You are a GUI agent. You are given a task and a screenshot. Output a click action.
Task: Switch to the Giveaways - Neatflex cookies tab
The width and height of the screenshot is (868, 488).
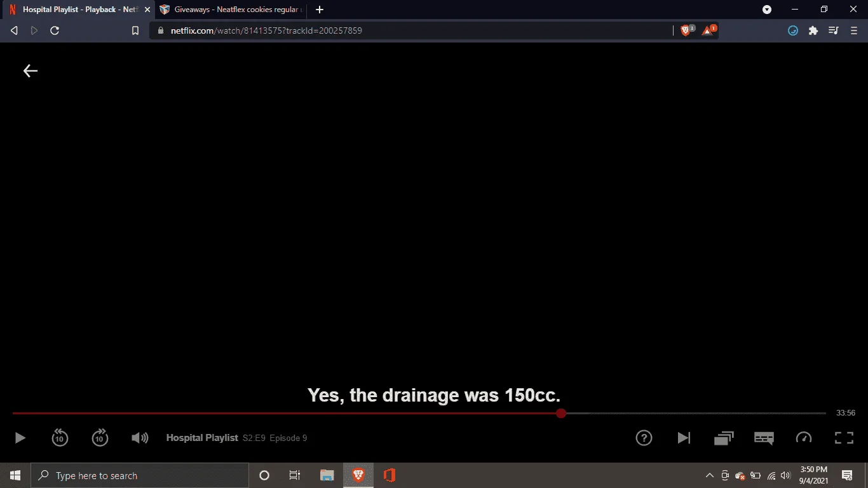coord(231,10)
